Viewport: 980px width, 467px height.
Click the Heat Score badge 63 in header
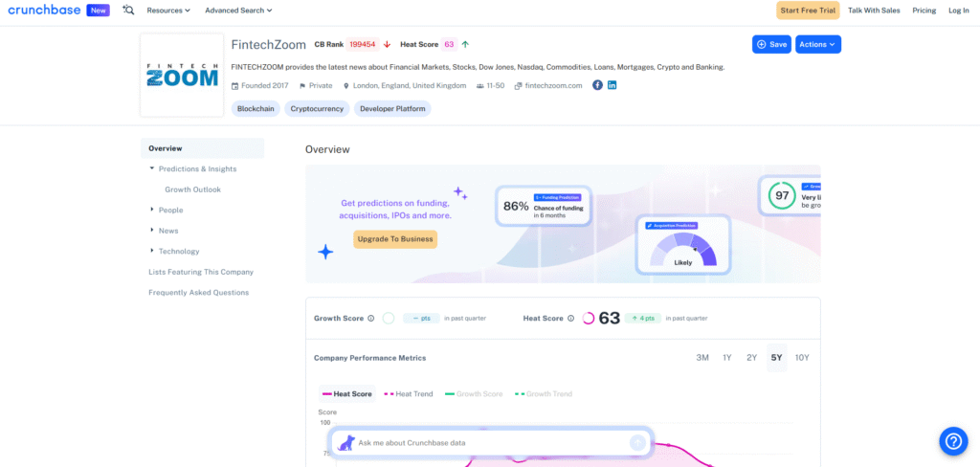[x=449, y=44]
